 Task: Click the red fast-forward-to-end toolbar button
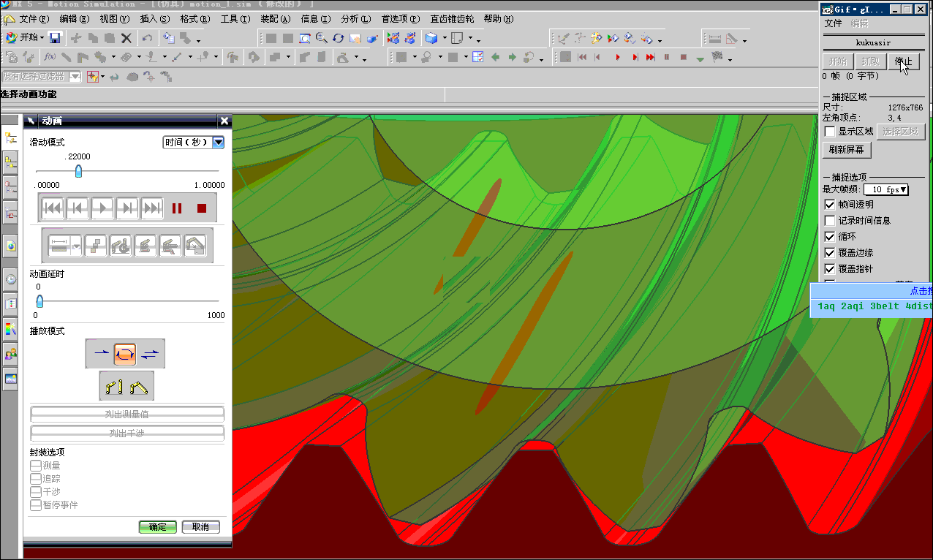coord(650,57)
